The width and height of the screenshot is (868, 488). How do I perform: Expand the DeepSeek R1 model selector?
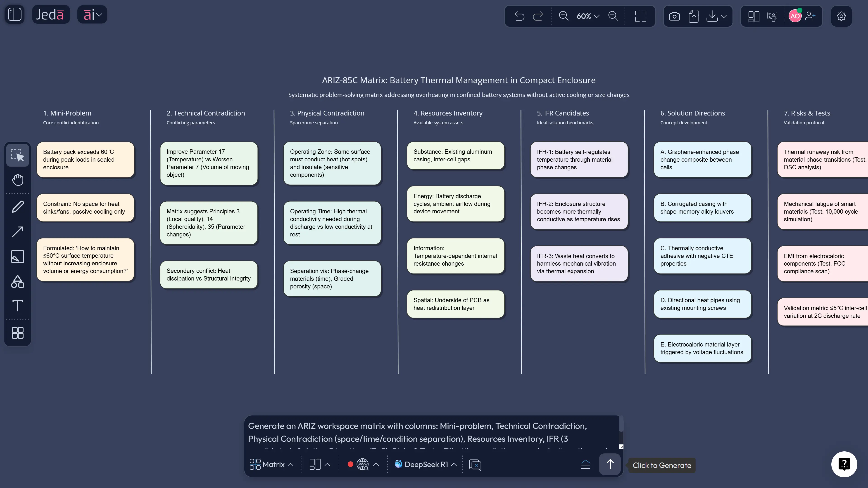click(426, 464)
